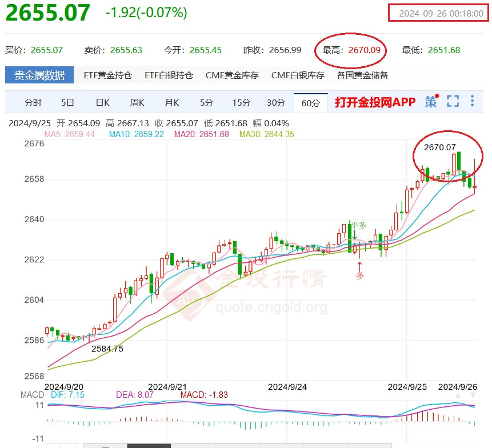Click the chart low label 2584.75
The height and width of the screenshot is (448, 492).
coord(107,349)
